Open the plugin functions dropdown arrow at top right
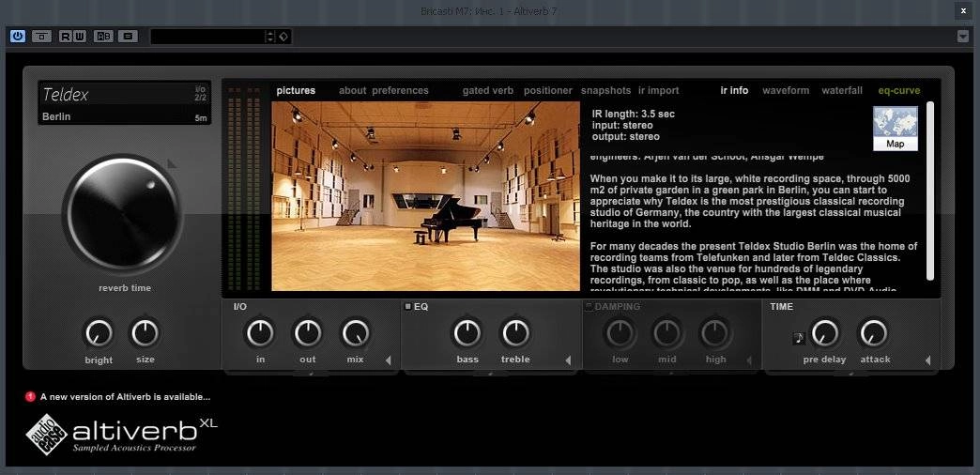The width and height of the screenshot is (980, 475). [963, 37]
